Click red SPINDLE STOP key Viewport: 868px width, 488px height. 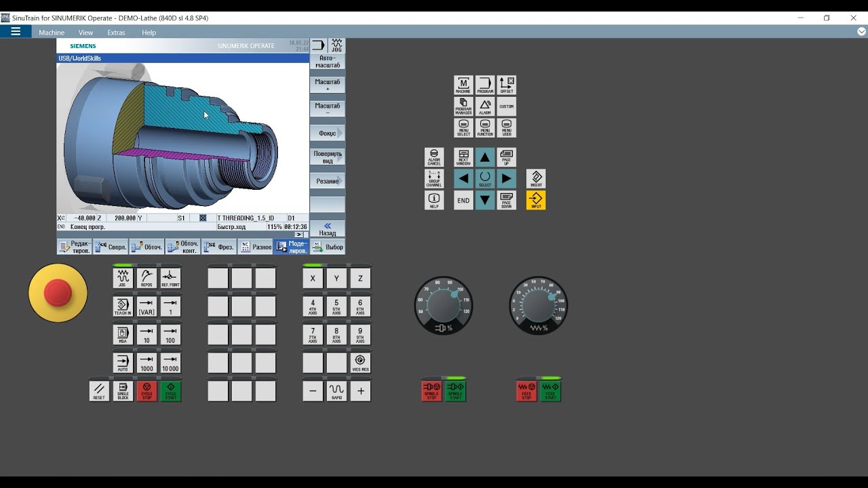pyautogui.click(x=431, y=391)
